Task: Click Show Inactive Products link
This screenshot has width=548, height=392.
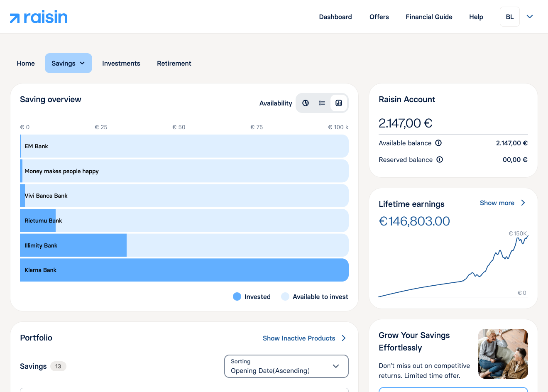Action: (299, 338)
